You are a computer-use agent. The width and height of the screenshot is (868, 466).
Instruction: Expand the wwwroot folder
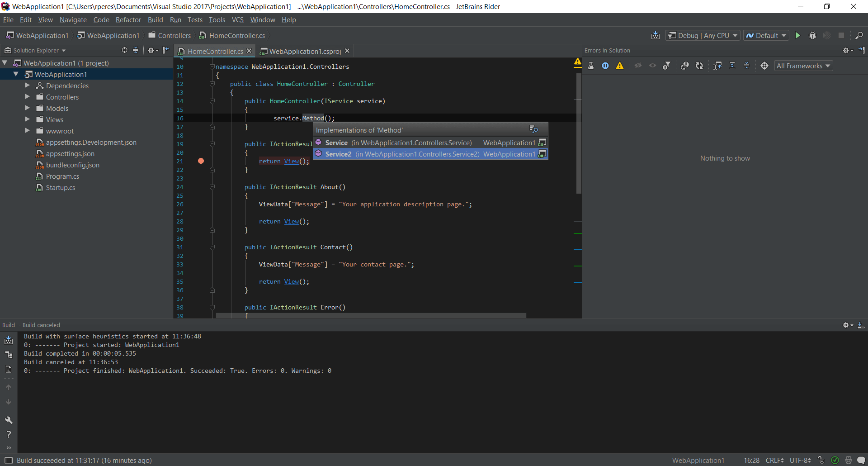pyautogui.click(x=27, y=131)
